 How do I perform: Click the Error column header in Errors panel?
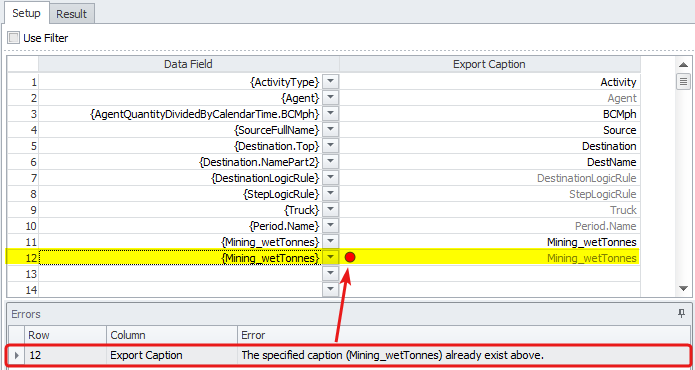tap(464, 335)
